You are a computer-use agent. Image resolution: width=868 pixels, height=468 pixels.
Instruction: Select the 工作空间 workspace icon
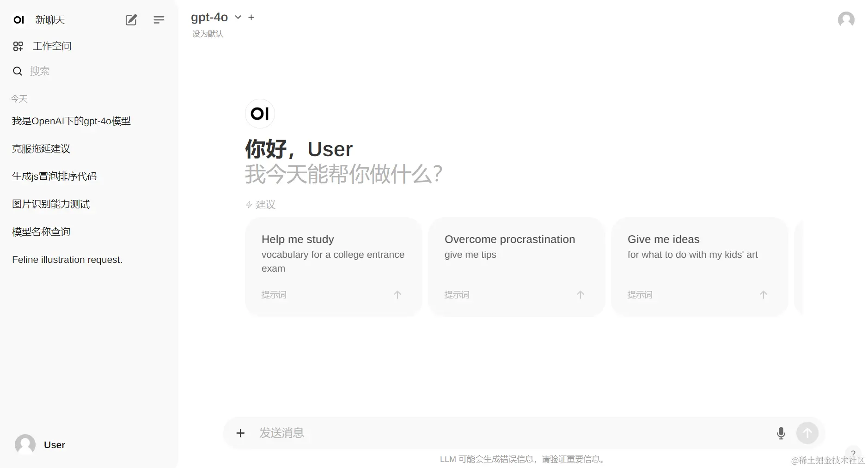(18, 46)
